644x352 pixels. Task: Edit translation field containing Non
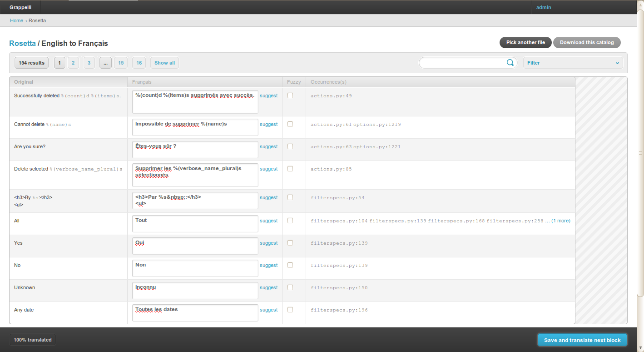pyautogui.click(x=195, y=268)
